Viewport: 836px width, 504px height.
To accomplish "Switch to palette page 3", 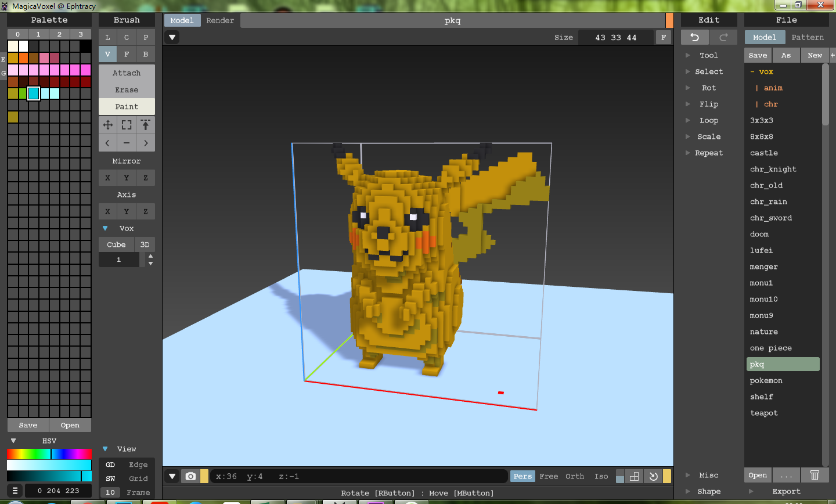I will click(x=81, y=34).
